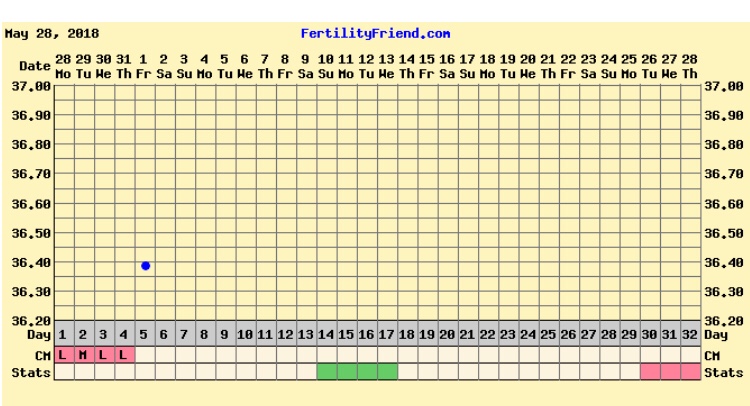The height and width of the screenshot is (406, 750).
Task: Click the 'Date' header label
Action: (x=33, y=66)
